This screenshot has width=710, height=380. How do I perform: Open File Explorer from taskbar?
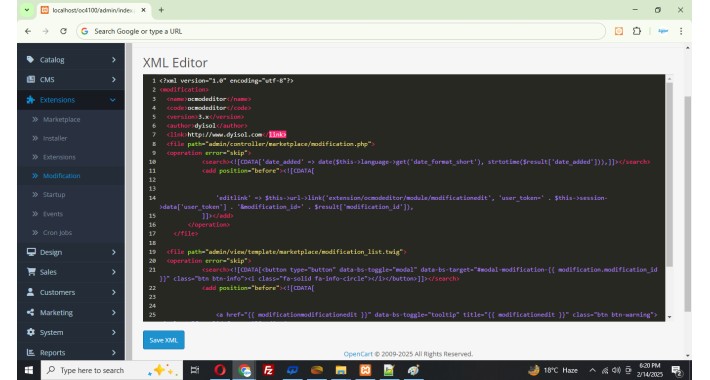341,370
